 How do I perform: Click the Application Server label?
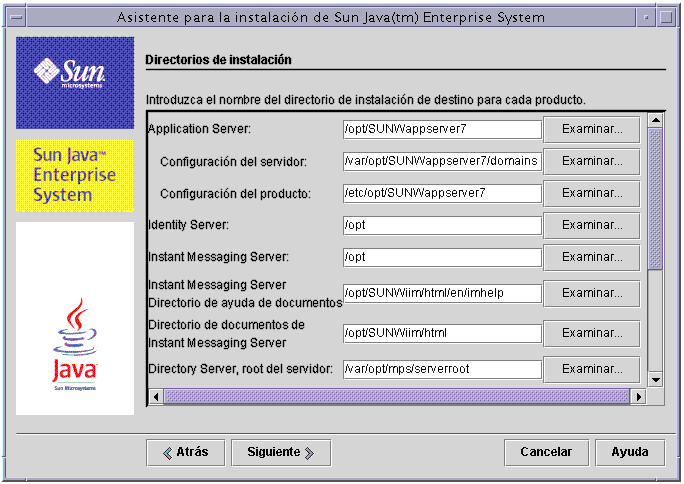point(199,130)
